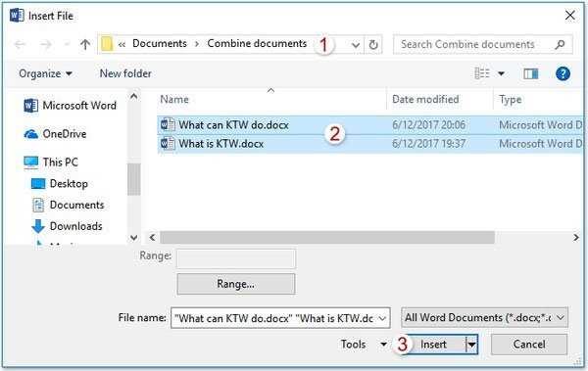Open OneDrive in the sidebar
Image resolution: width=588 pixels, height=371 pixels.
click(55, 134)
